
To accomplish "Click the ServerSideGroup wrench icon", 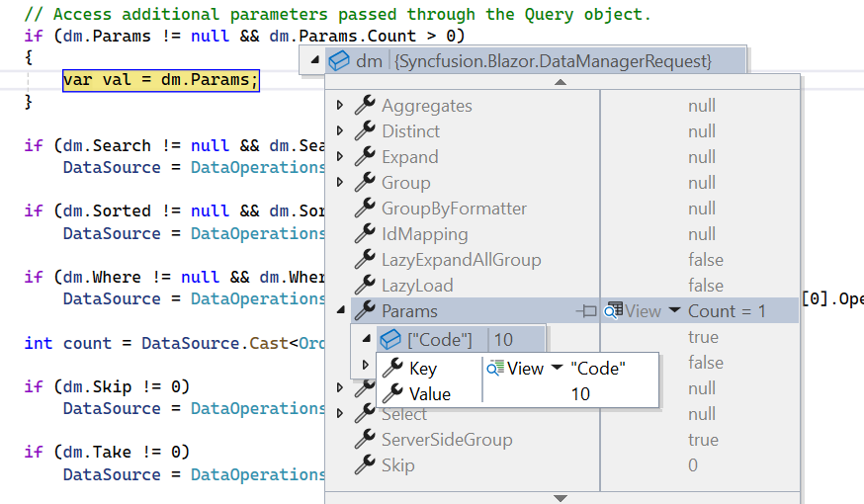I will (365, 439).
